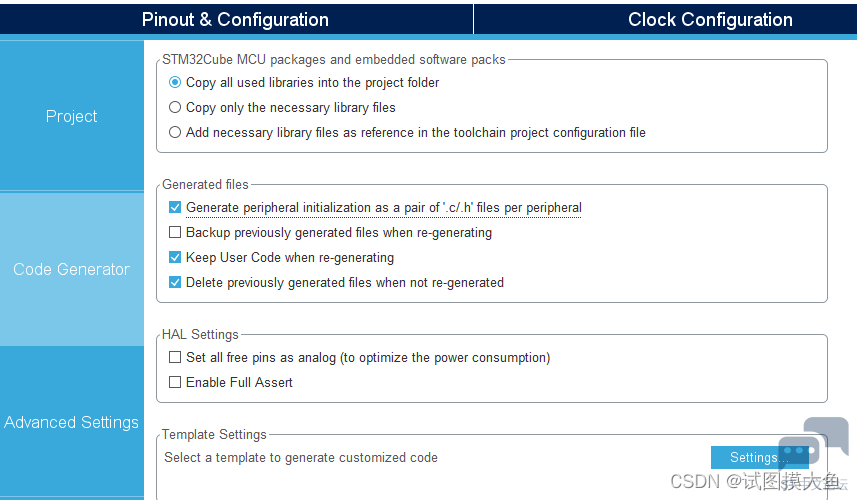Uncheck Delete previously generated files option
The image size is (857, 500).
pyautogui.click(x=175, y=283)
